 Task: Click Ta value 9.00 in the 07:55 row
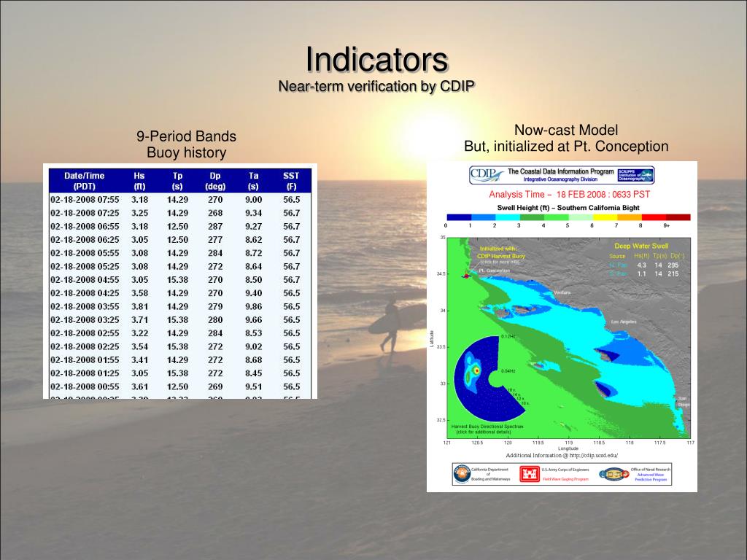tap(253, 200)
